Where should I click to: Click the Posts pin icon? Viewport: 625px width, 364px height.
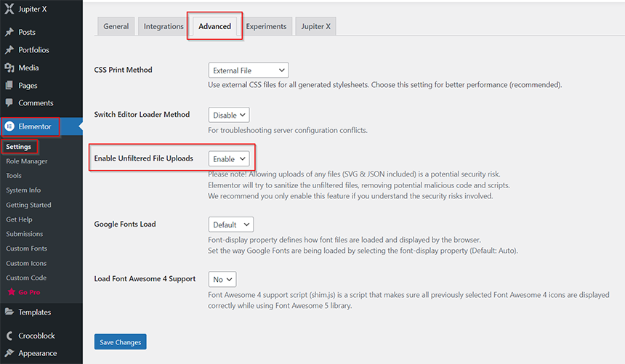click(x=9, y=32)
